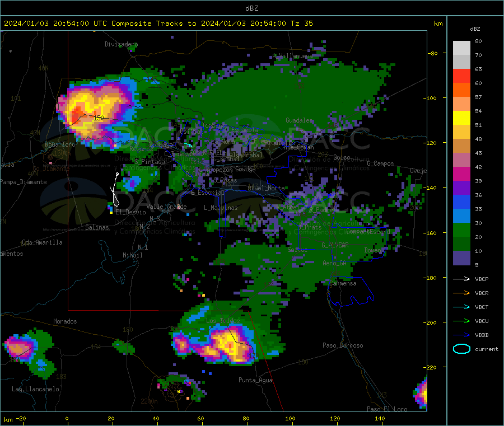504x426 pixels.
Task: Click the Paso_Barroso label
Action: (343, 345)
